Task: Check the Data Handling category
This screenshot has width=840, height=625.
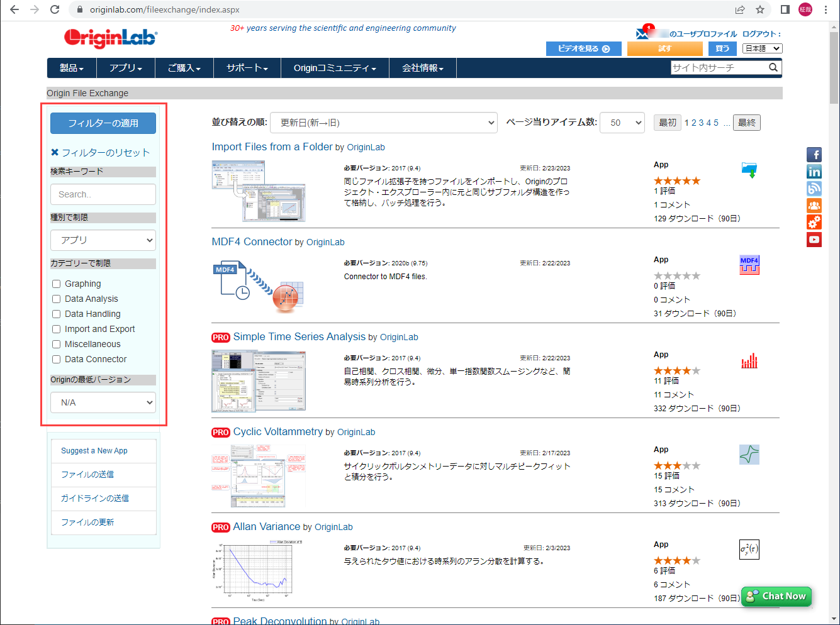Action: (x=56, y=314)
